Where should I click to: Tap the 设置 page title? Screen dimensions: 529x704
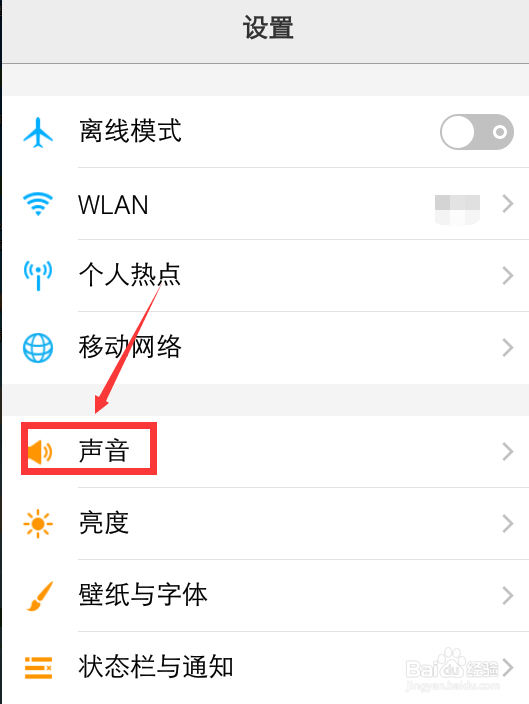point(268,28)
